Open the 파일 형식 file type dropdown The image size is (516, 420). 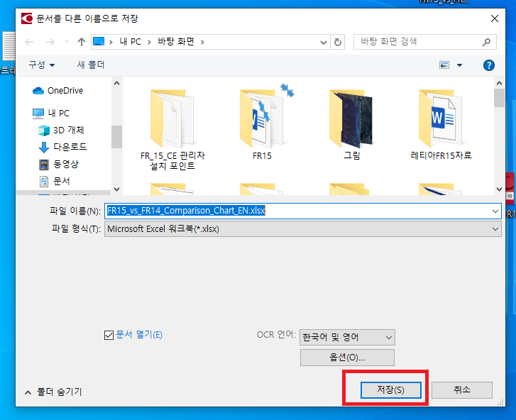303,229
